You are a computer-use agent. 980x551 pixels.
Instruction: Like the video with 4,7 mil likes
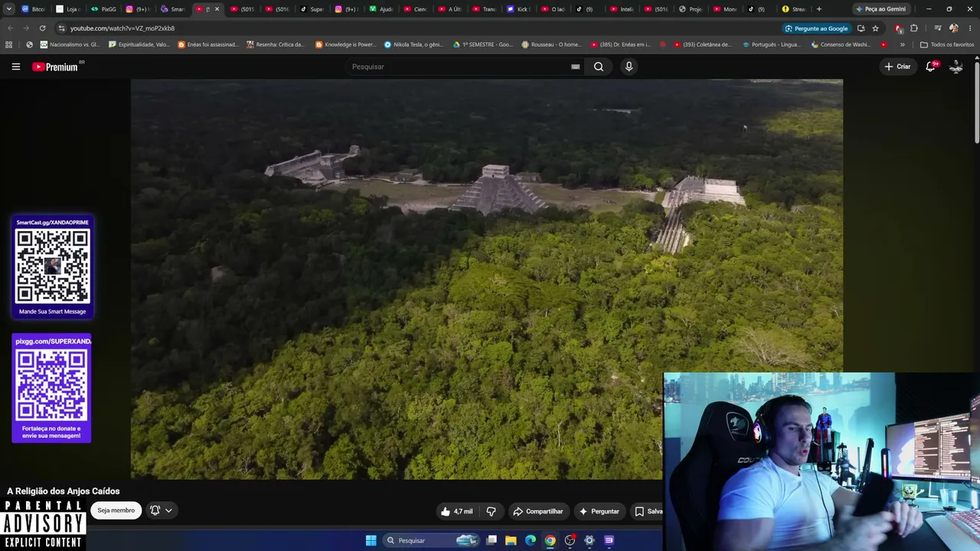(x=456, y=511)
